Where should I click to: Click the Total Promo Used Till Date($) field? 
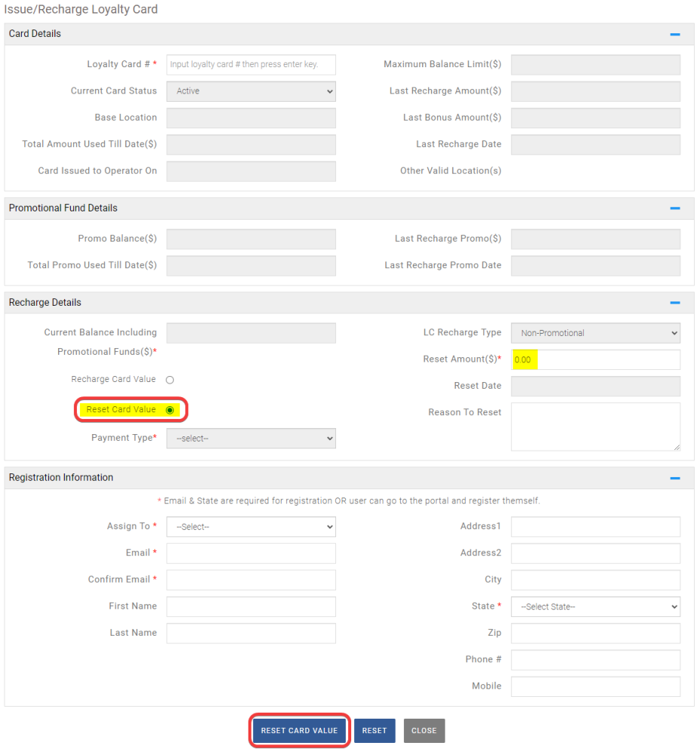point(251,265)
